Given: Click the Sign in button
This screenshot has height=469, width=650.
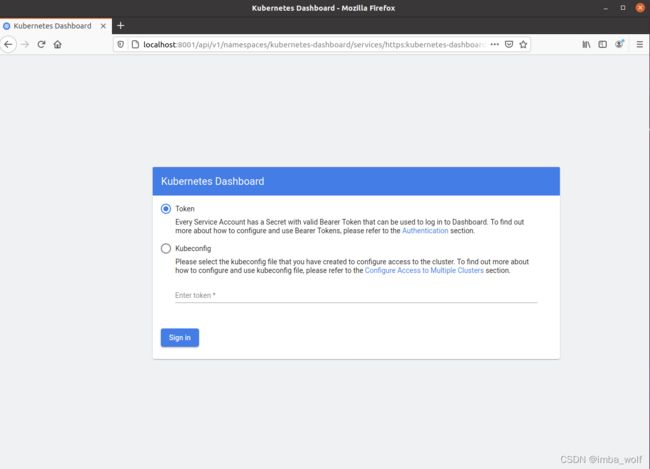Looking at the screenshot, I should [180, 338].
